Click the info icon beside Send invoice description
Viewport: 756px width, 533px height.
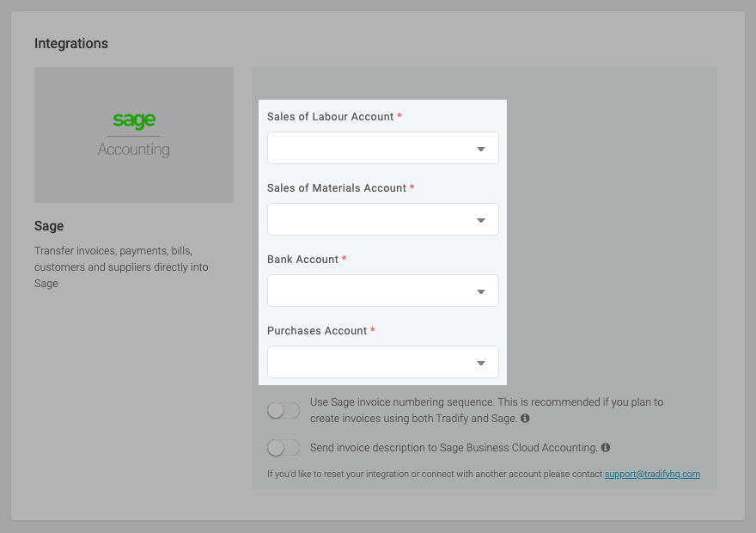pyautogui.click(x=607, y=447)
